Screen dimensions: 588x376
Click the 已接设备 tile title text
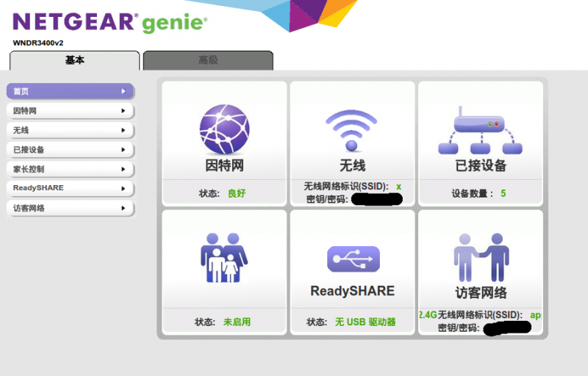481,165
